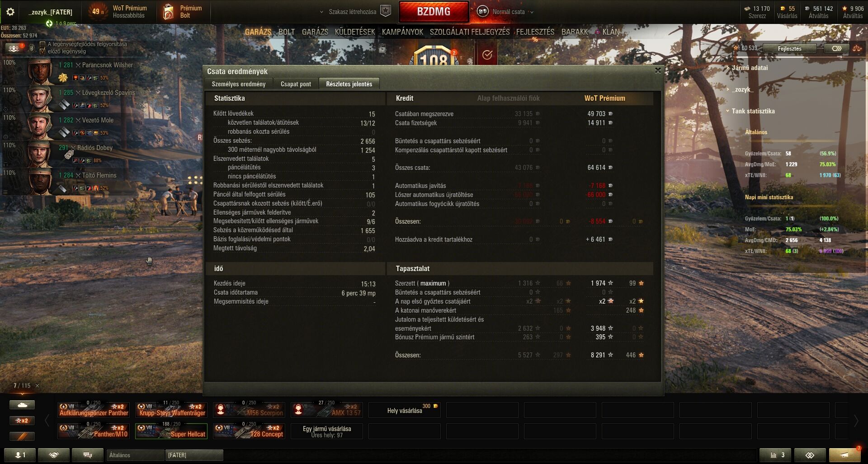
Task: Click the tank filter icon in carousel
Action: pyautogui.click(x=22, y=405)
